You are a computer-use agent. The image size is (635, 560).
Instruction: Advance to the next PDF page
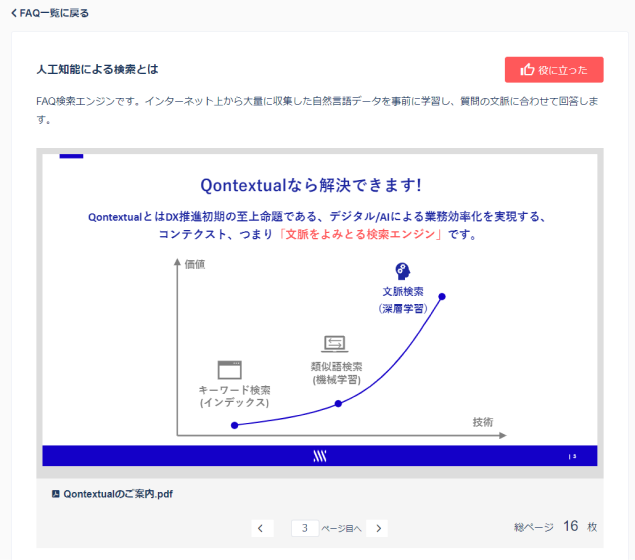point(379,528)
